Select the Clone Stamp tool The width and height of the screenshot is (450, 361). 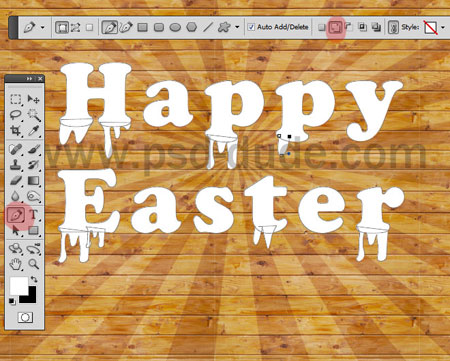(16, 165)
